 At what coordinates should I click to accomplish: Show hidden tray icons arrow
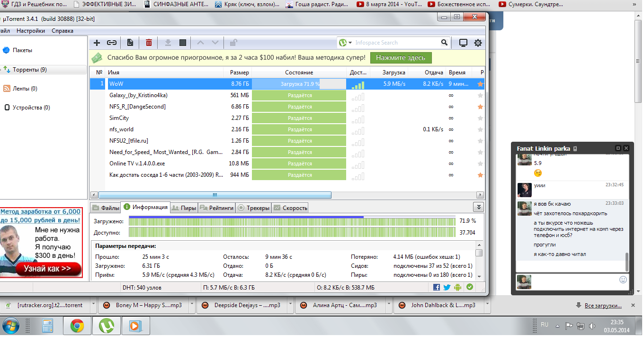[x=558, y=326]
